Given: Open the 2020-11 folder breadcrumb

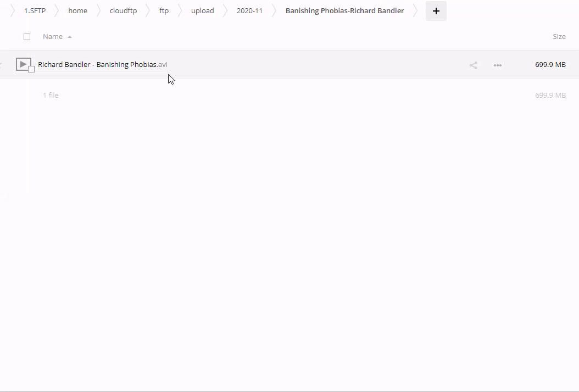Looking at the screenshot, I should pos(249,11).
